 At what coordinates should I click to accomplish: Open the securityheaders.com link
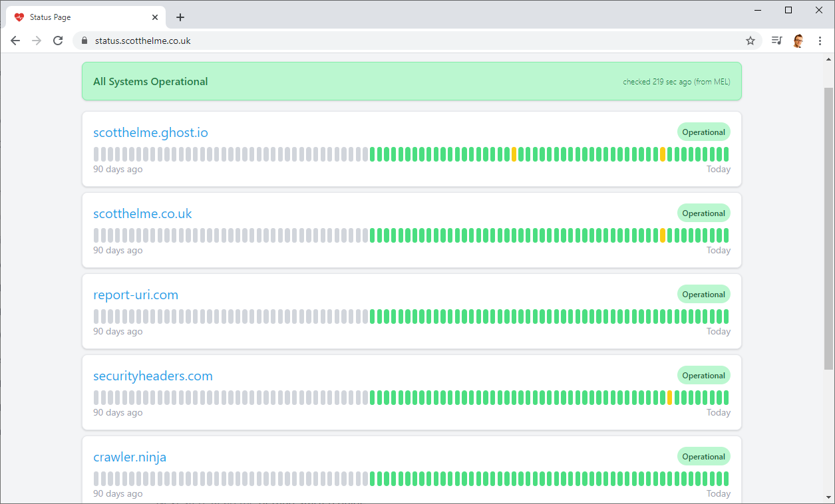click(153, 376)
